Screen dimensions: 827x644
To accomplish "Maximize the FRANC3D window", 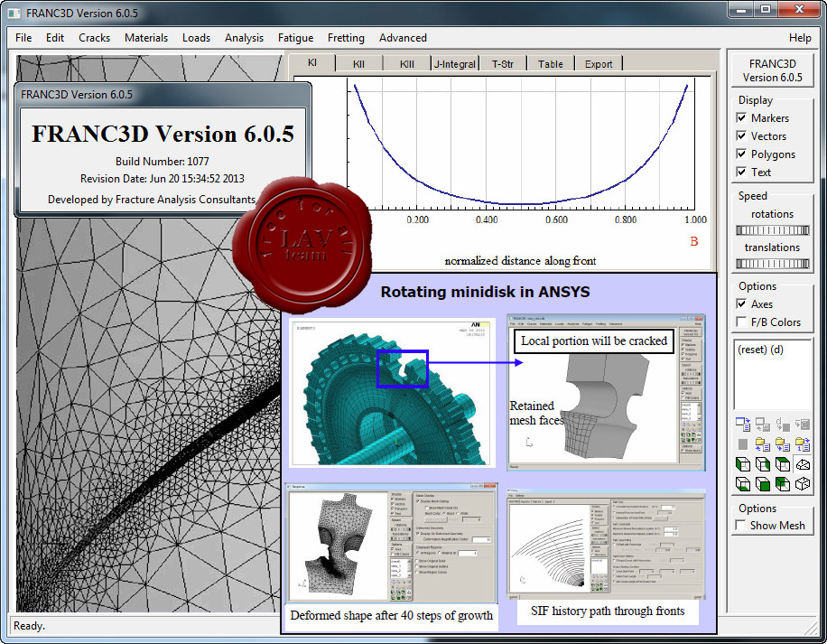I will point(766,10).
